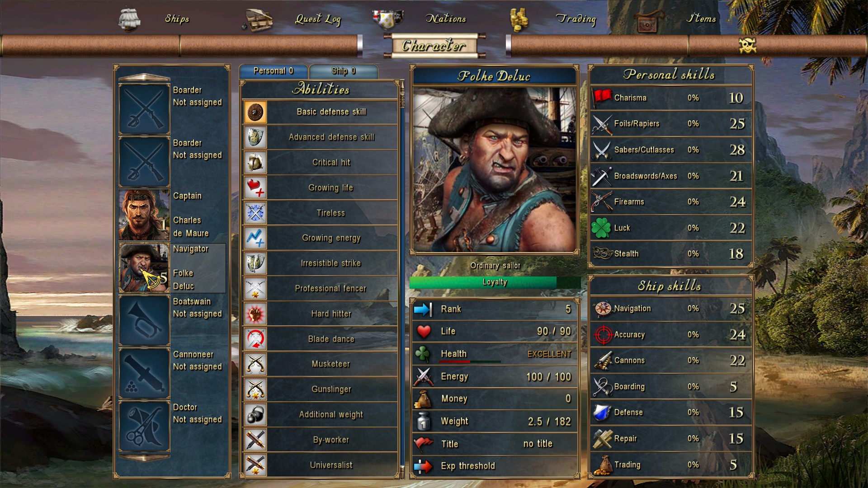Image resolution: width=868 pixels, height=488 pixels.
Task: Select the Character menu scroll
Action: click(434, 46)
